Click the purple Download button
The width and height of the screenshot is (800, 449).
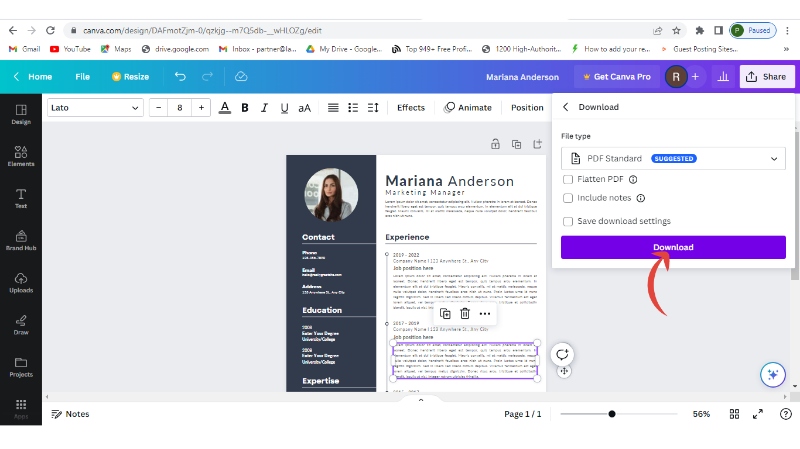click(673, 247)
